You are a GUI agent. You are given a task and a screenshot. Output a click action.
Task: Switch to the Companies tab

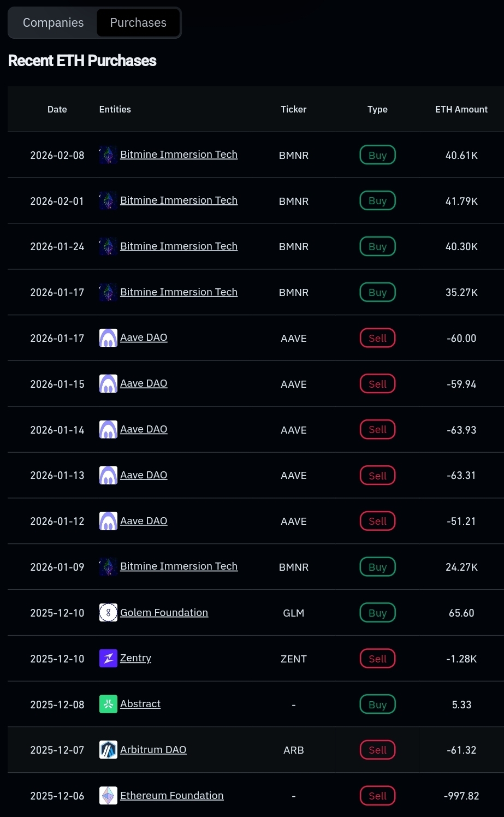pos(53,23)
